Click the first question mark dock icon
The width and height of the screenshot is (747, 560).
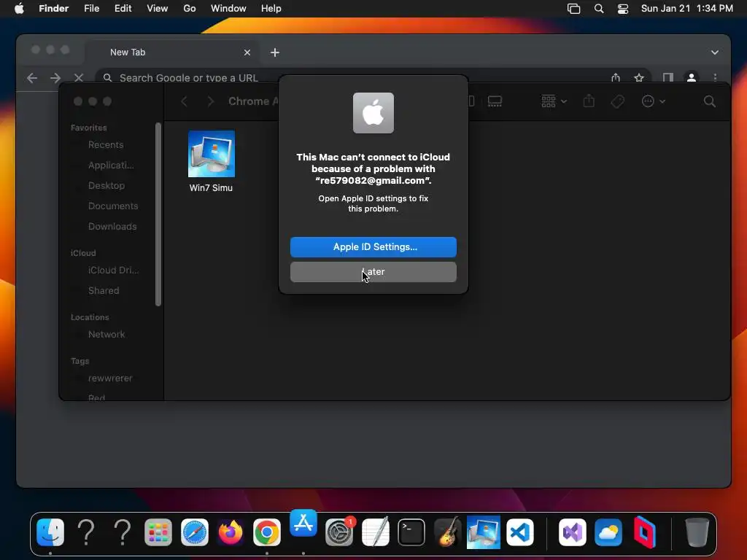coord(86,532)
